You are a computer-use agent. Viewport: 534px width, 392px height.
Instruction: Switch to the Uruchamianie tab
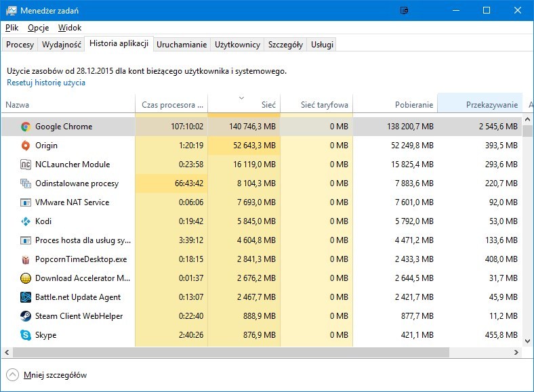pos(182,45)
